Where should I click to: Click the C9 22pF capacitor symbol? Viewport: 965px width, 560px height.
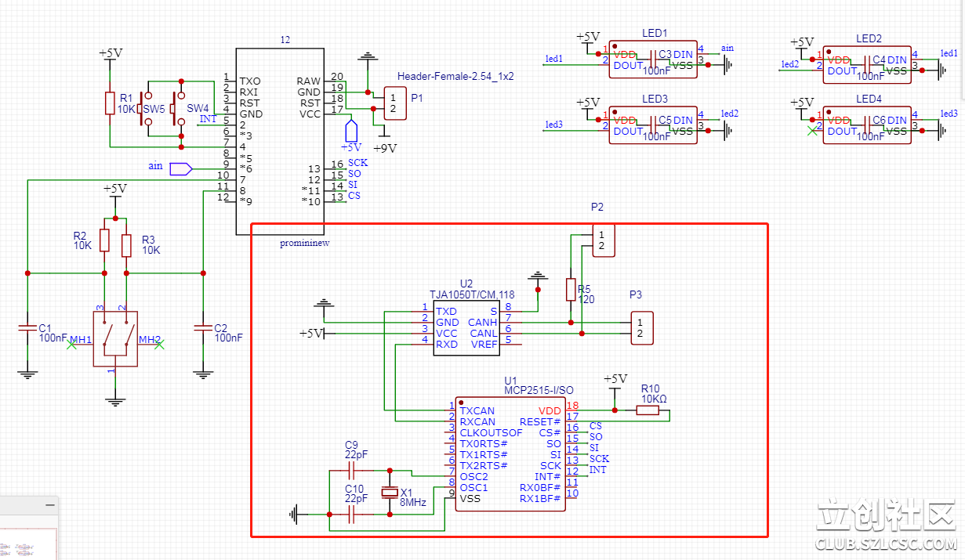350,471
